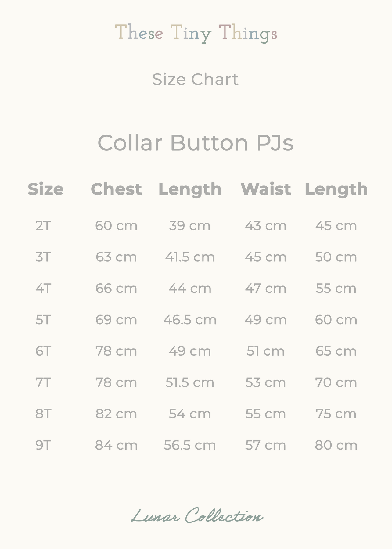Click the 63 cm chest value
The width and height of the screenshot is (392, 549).
point(116,257)
